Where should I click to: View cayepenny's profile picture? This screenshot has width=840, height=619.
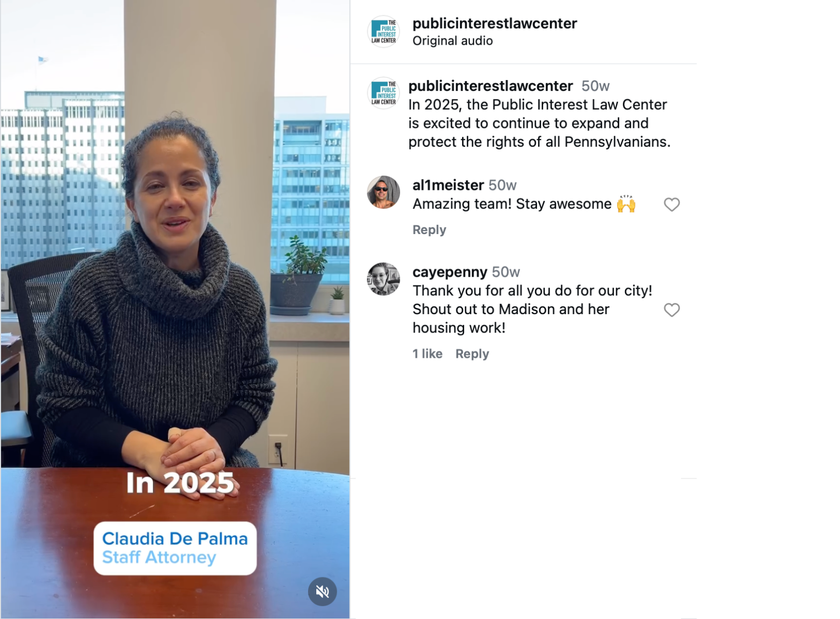tap(384, 279)
